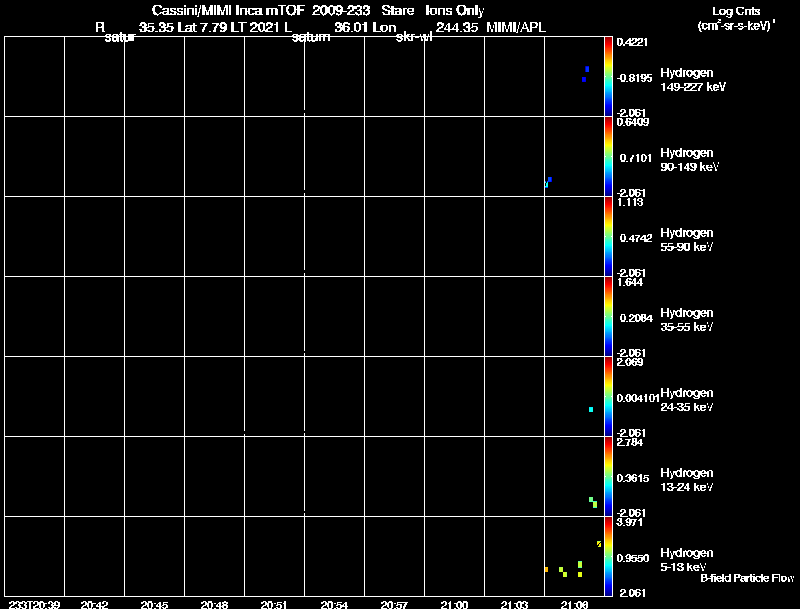Click the radial distance value 35.35

(x=156, y=27)
